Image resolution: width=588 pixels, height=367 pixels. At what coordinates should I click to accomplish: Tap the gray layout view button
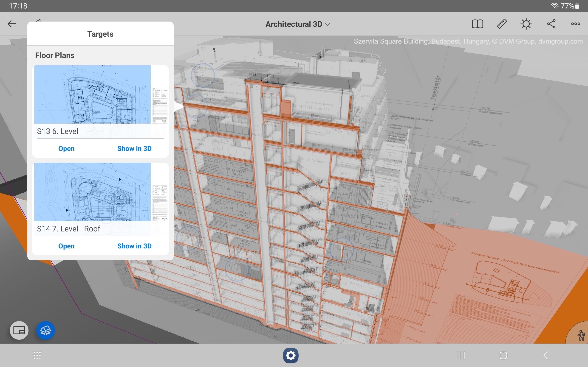point(19,330)
